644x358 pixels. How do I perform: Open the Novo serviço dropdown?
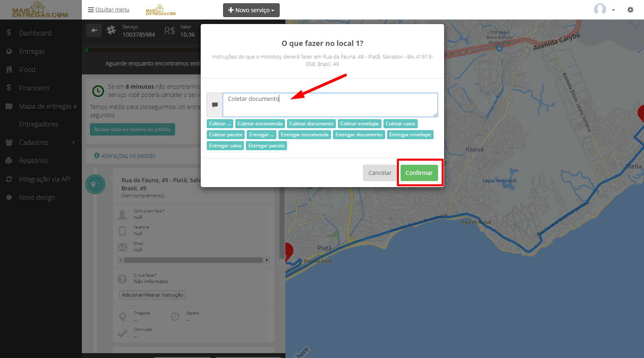click(251, 10)
